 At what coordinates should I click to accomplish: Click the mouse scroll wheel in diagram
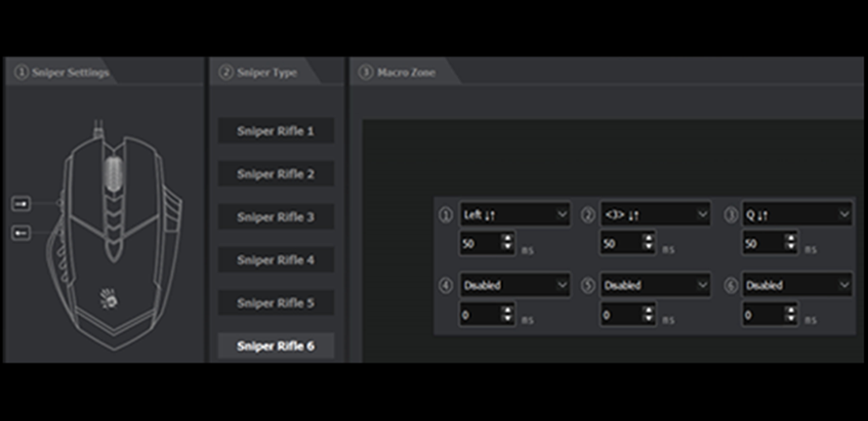(x=114, y=173)
